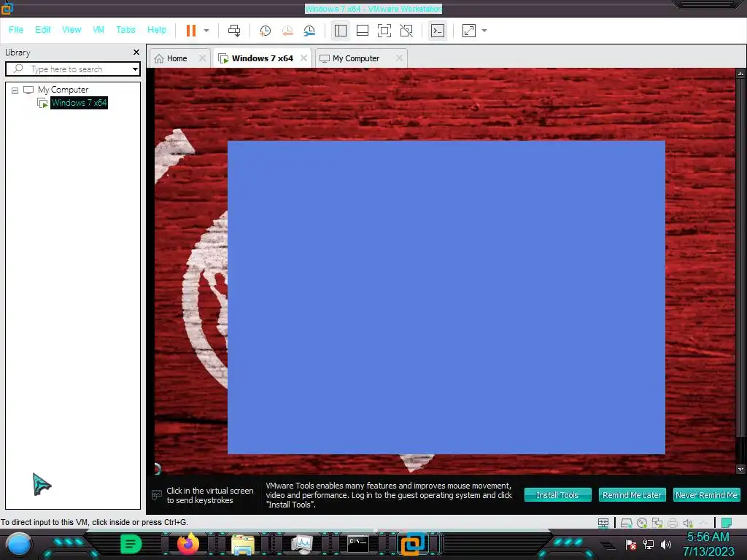Click the network status icon in status bar
The width and height of the screenshot is (747, 560).
(603, 523)
